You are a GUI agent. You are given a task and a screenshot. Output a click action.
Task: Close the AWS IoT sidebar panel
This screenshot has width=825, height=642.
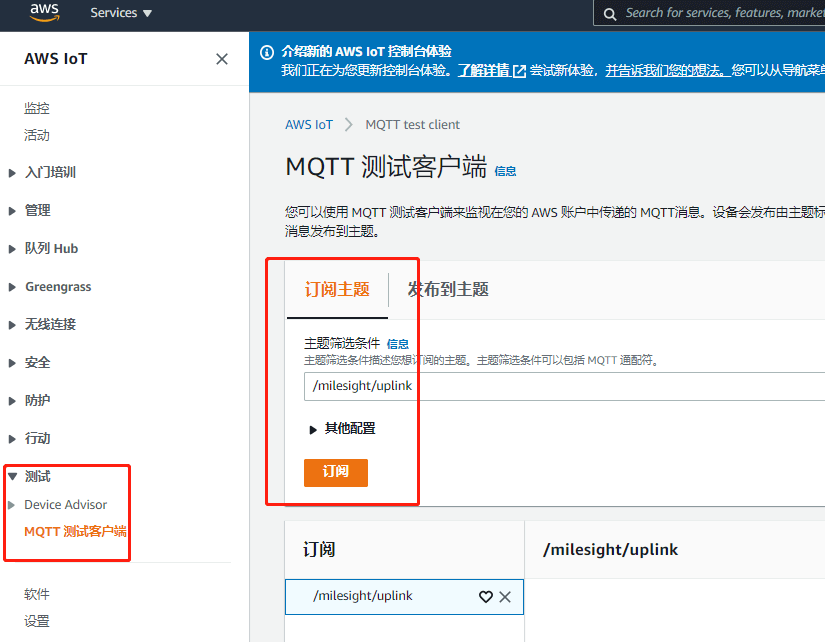(222, 59)
